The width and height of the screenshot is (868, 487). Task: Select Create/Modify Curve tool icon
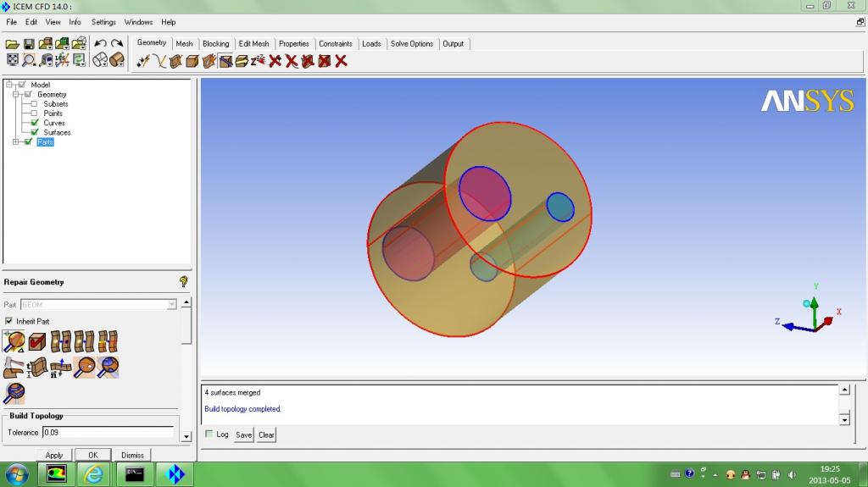[159, 61]
